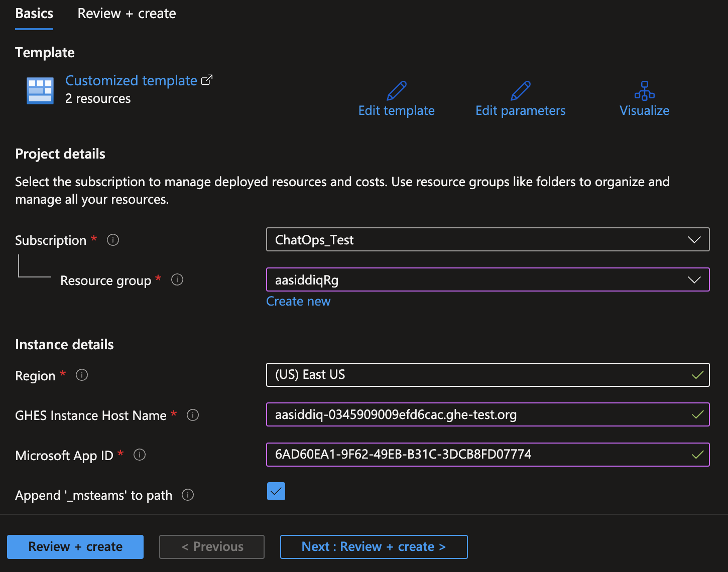This screenshot has height=572, width=728.
Task: Click the Edit parameters pencil icon
Action: click(x=521, y=91)
